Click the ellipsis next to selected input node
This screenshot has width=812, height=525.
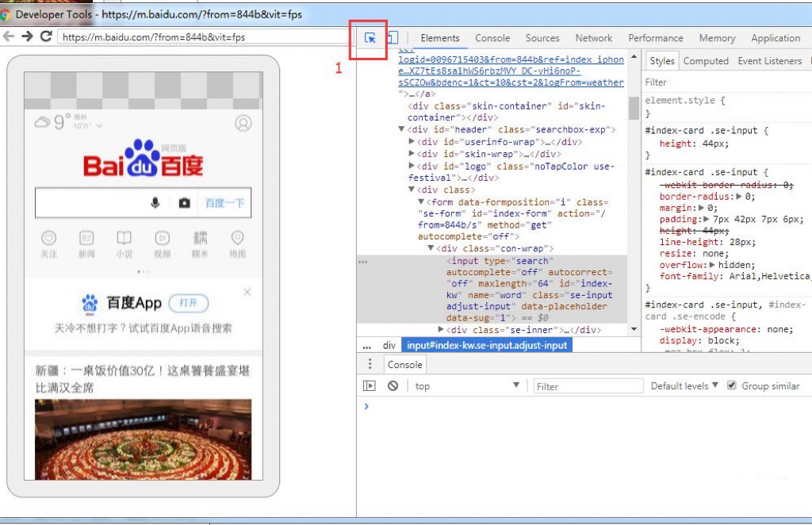coord(362,262)
